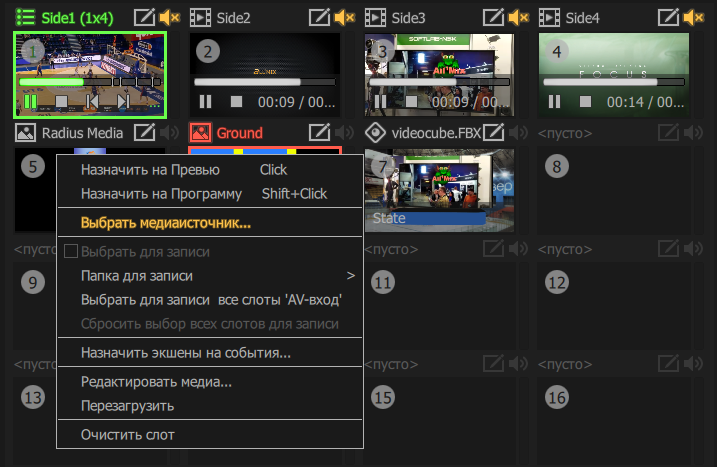Jump to previous clip in slot 1
The height and width of the screenshot is (467, 717).
92,101
